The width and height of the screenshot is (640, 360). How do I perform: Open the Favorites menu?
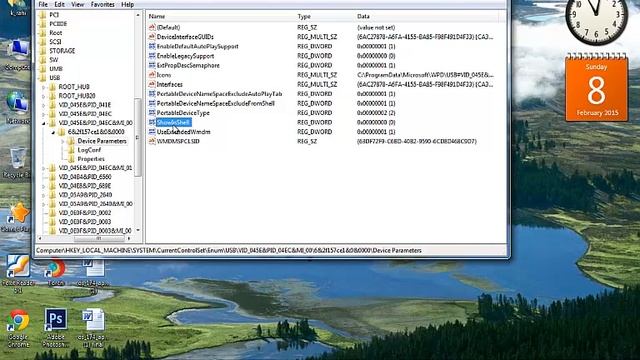102,4
